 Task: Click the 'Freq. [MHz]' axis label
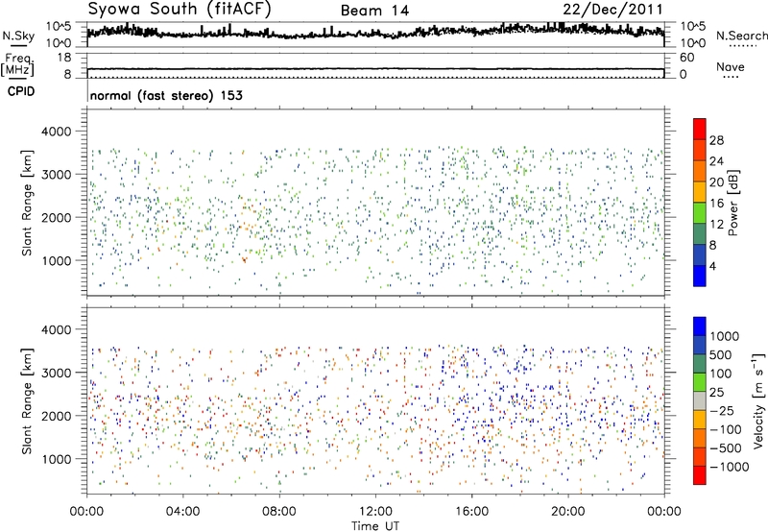17,65
